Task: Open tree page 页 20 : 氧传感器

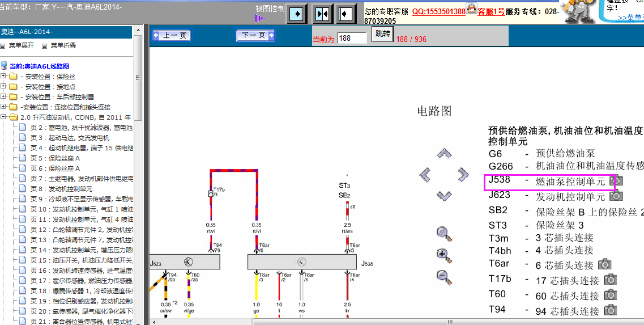Action: tap(82, 311)
